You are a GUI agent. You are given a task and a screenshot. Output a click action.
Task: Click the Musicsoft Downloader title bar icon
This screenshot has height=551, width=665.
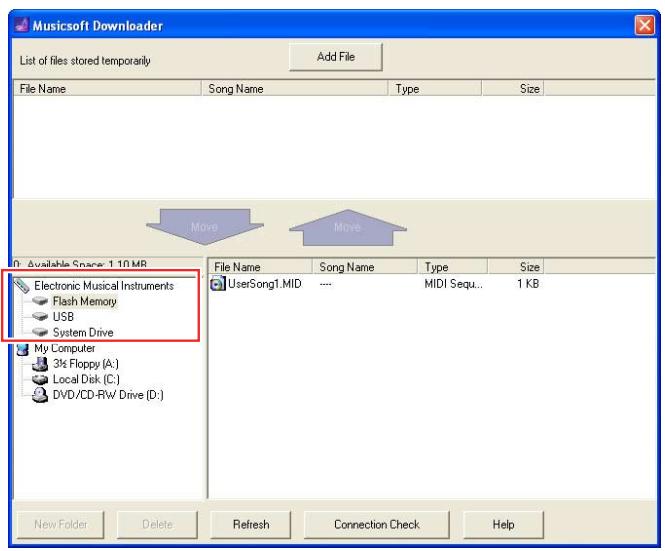pos(22,25)
